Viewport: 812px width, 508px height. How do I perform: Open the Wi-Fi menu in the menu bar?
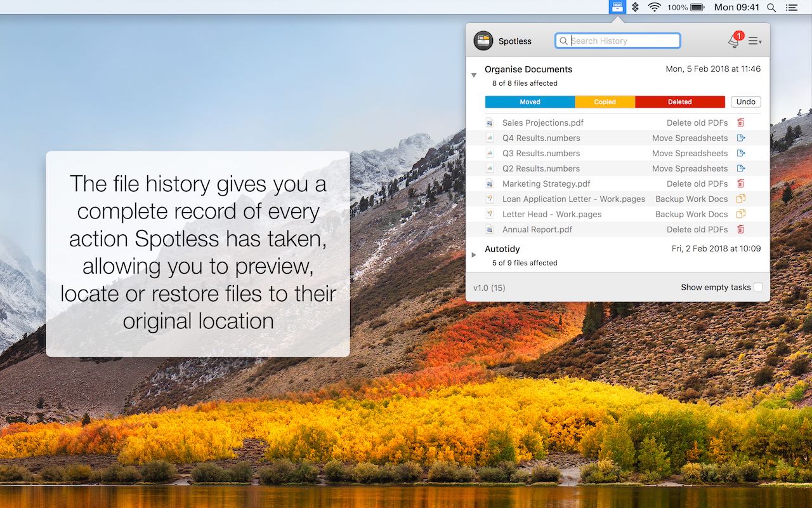(653, 7)
